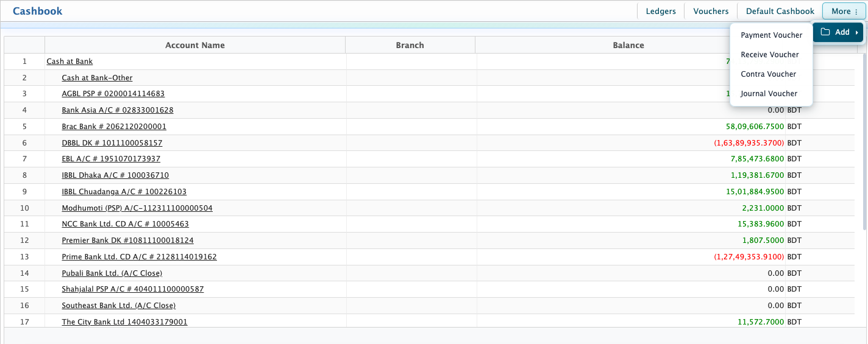Click the negative balance (1,63,89,935.3700)
868x344 pixels.
click(749, 143)
